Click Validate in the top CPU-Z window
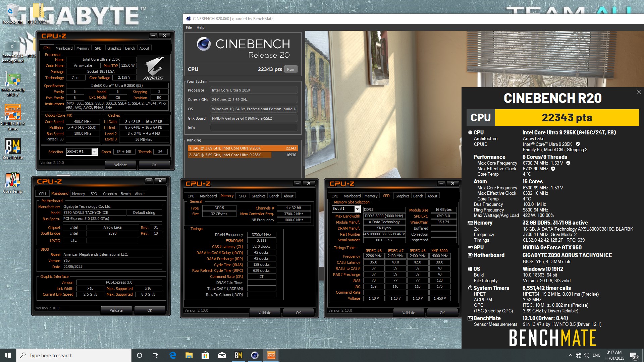Image resolution: width=644 pixels, height=362 pixels. 121,165
